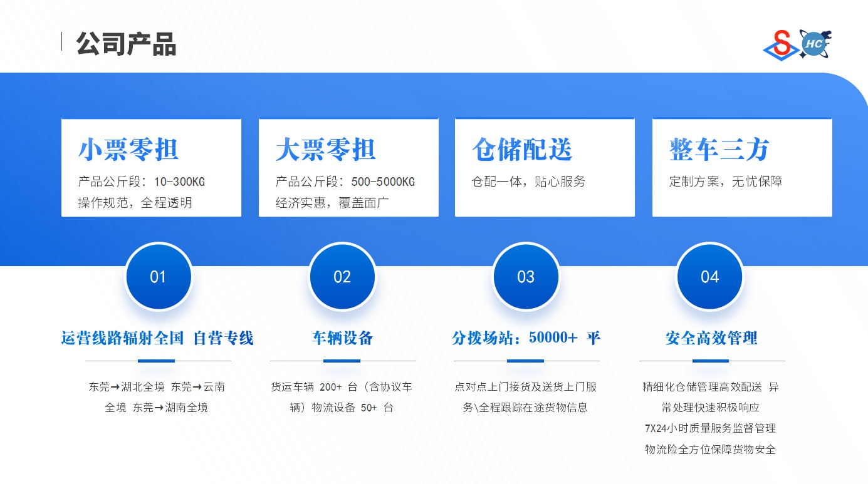This screenshot has height=484, width=868.
Task: Click the 车辆设备 heading
Action: tap(342, 339)
